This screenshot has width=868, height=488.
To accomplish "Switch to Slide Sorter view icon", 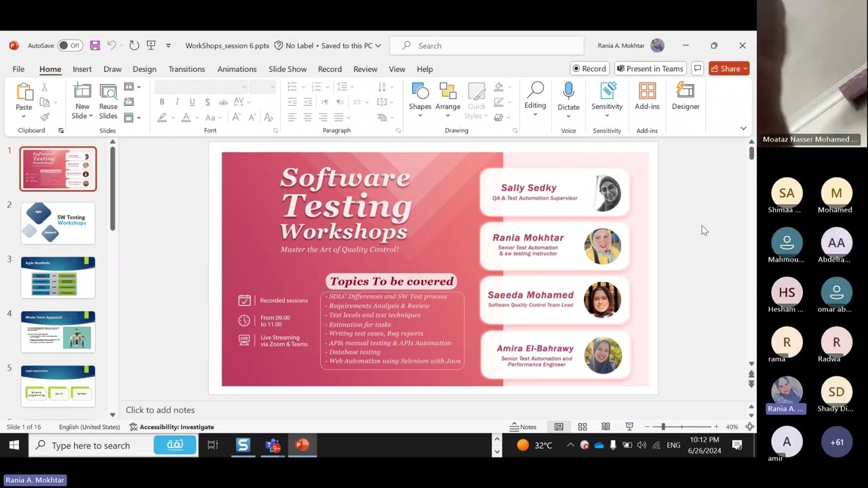I will click(x=583, y=427).
